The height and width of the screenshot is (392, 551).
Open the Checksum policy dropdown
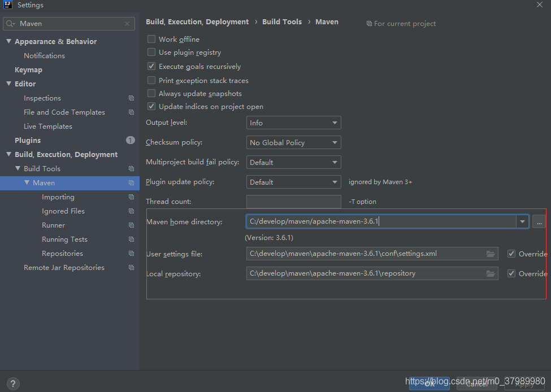pos(294,142)
